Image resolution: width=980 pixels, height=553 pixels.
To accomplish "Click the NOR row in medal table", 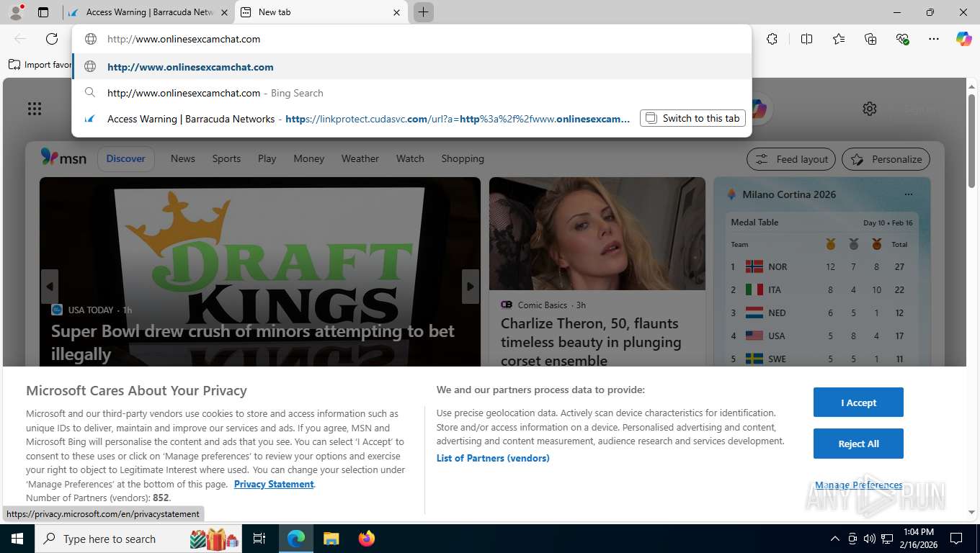I will 821,266.
